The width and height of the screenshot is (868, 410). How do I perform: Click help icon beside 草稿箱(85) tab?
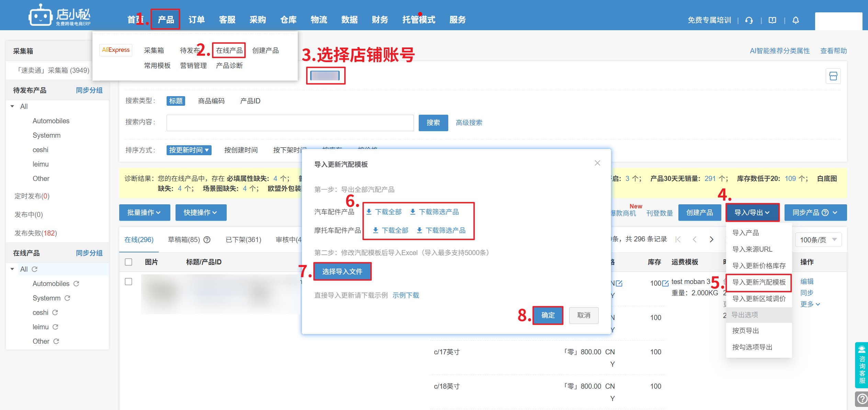pyautogui.click(x=207, y=240)
